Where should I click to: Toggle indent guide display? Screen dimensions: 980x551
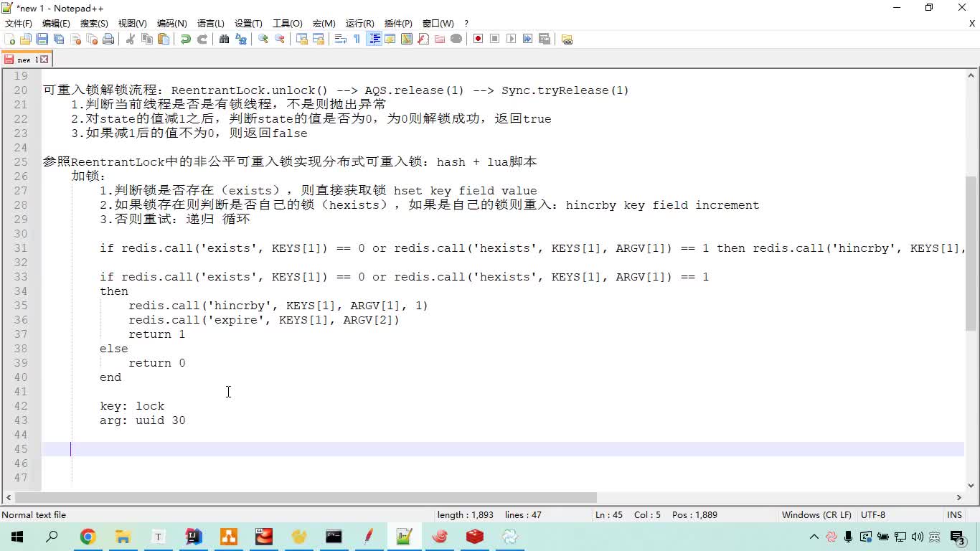374,39
